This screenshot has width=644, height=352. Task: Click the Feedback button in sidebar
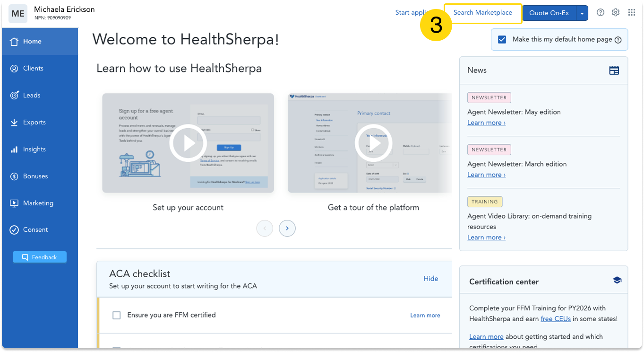pos(40,257)
